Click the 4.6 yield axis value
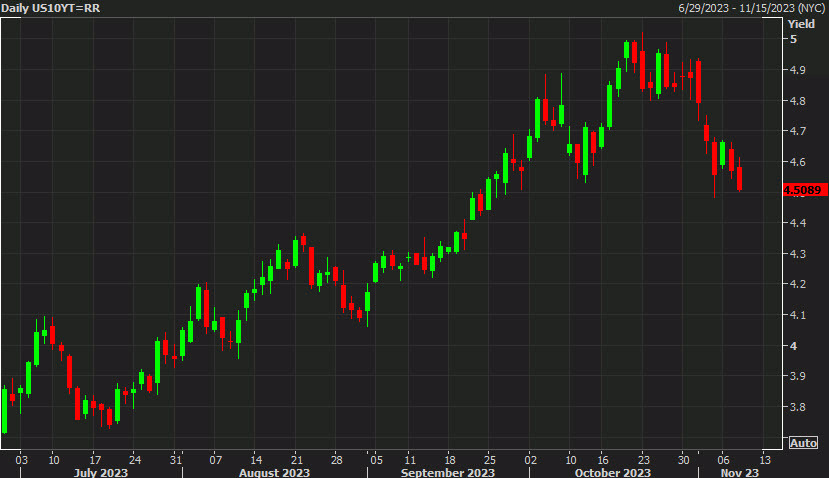The height and width of the screenshot is (478, 829). point(797,162)
